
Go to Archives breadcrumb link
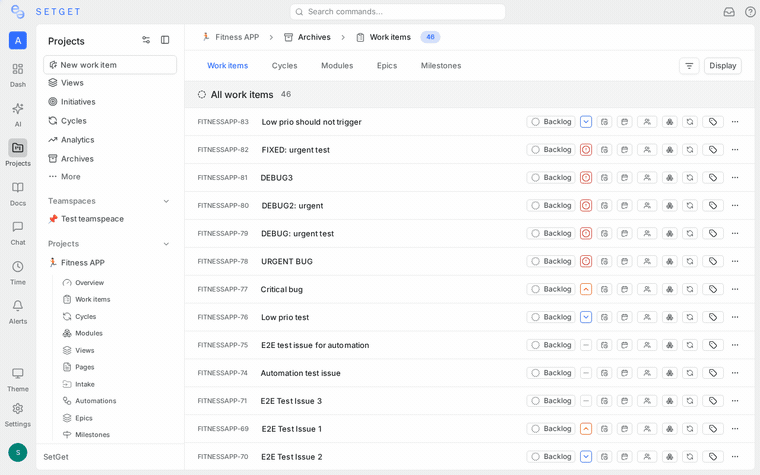[x=307, y=37]
